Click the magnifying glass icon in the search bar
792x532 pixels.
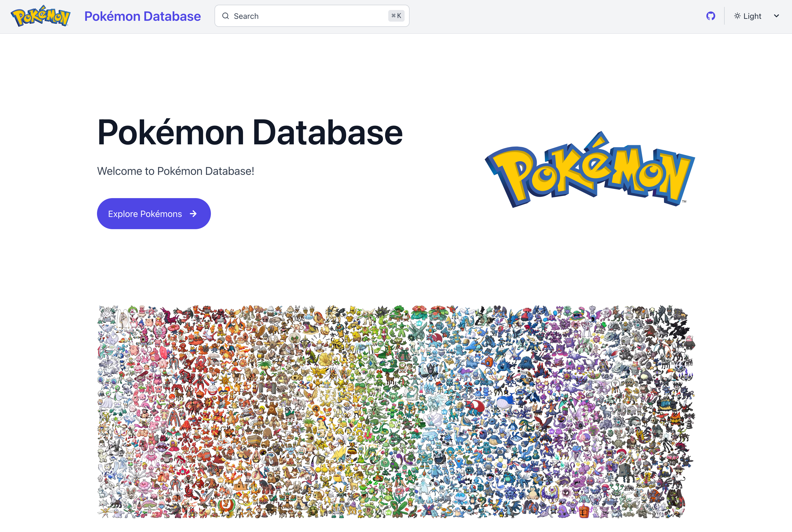pyautogui.click(x=226, y=16)
